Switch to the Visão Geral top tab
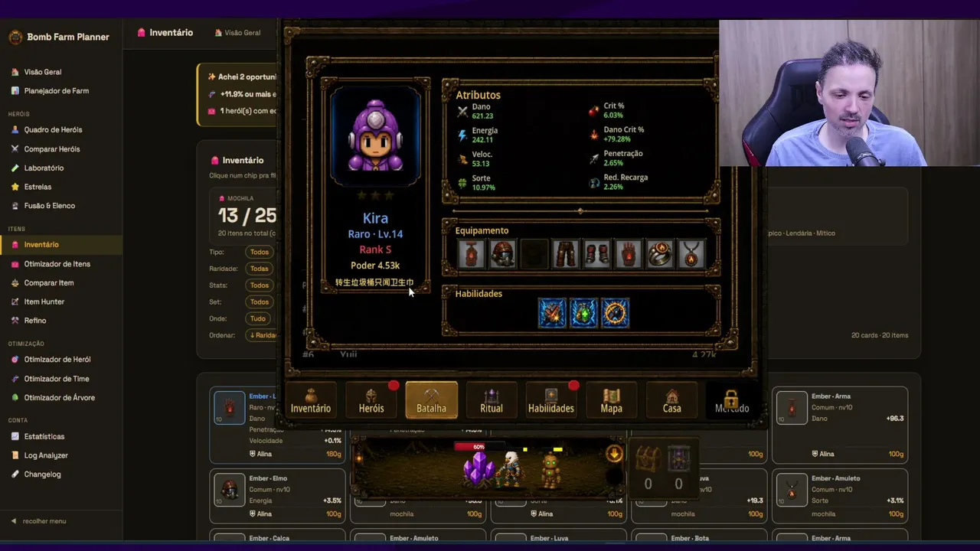The height and width of the screenshot is (551, 980). click(x=238, y=33)
